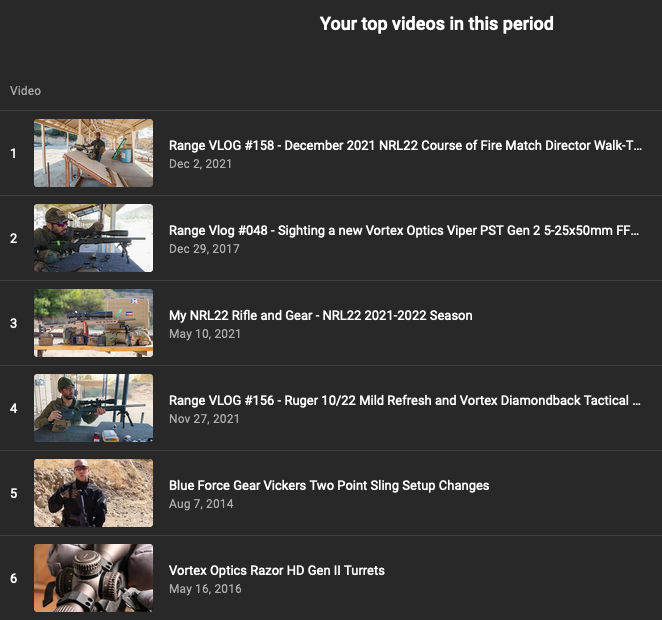The image size is (662, 620).
Task: Click the Video column header
Action: point(25,91)
